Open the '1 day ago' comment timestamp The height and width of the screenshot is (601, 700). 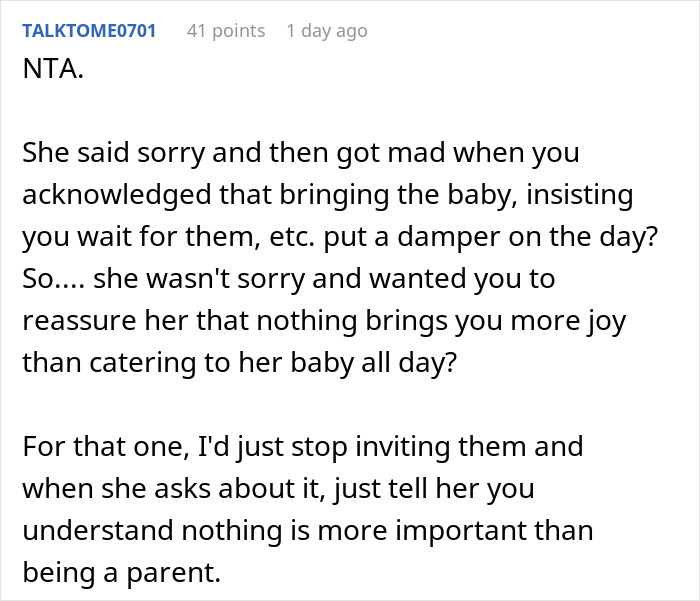click(x=327, y=31)
